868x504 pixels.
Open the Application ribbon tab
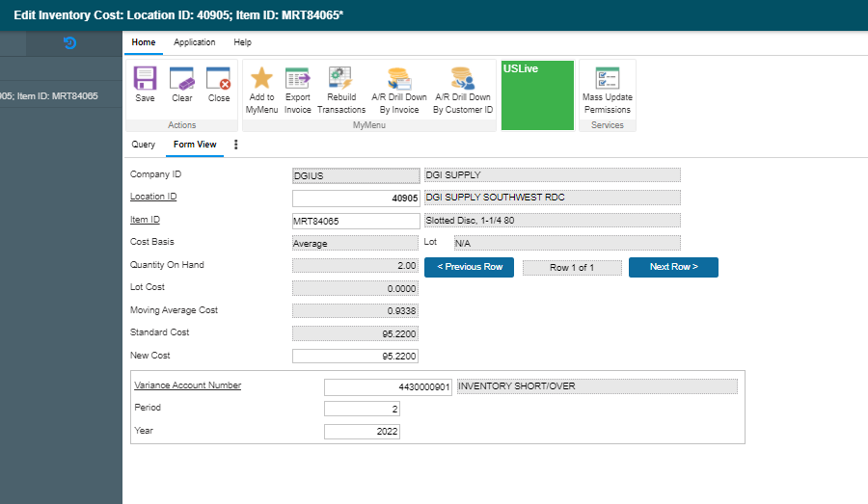pos(194,42)
